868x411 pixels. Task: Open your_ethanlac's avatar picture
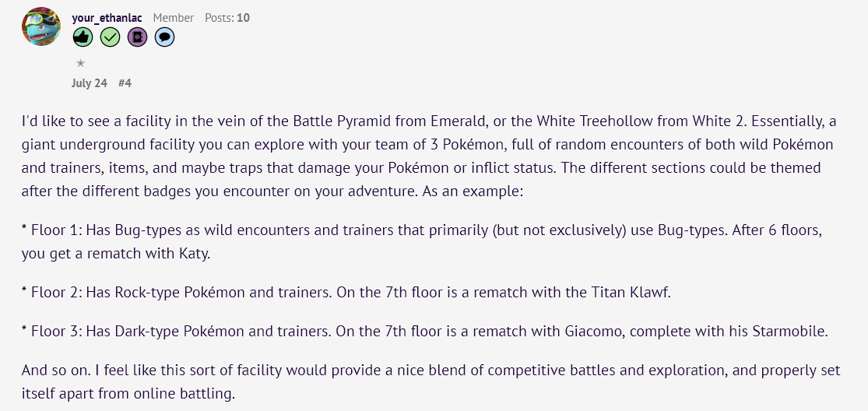point(41,26)
